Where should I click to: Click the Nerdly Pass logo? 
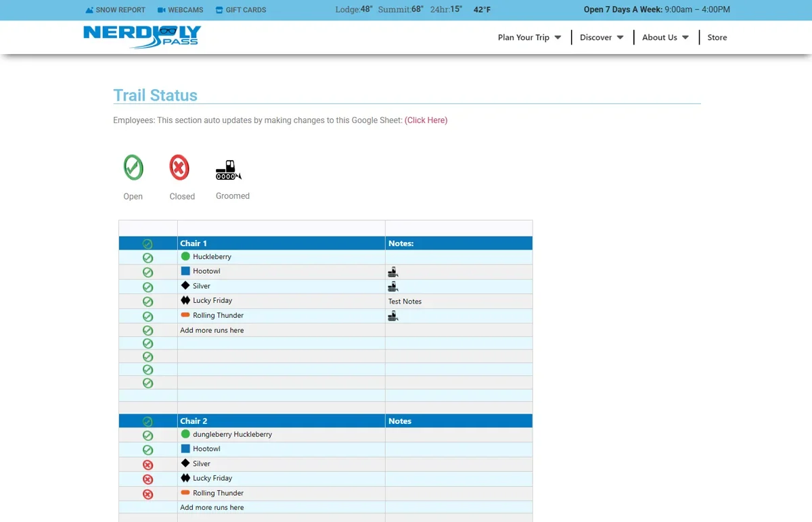[142, 37]
